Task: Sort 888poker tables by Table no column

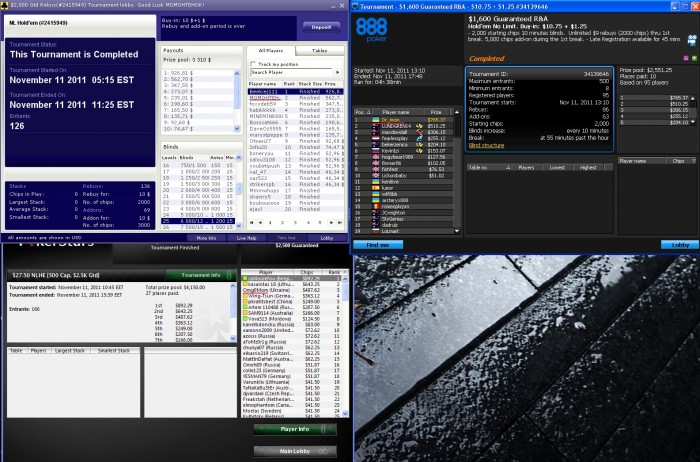Action: pyautogui.click(x=490, y=167)
